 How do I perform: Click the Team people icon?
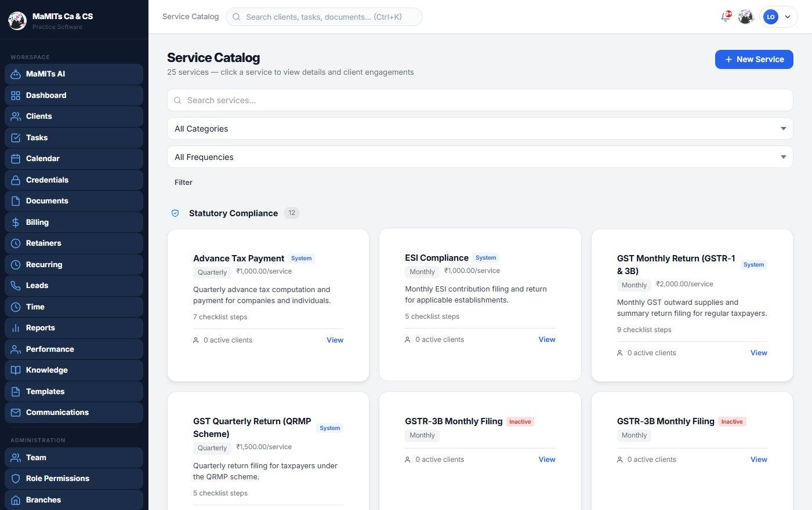[16, 457]
